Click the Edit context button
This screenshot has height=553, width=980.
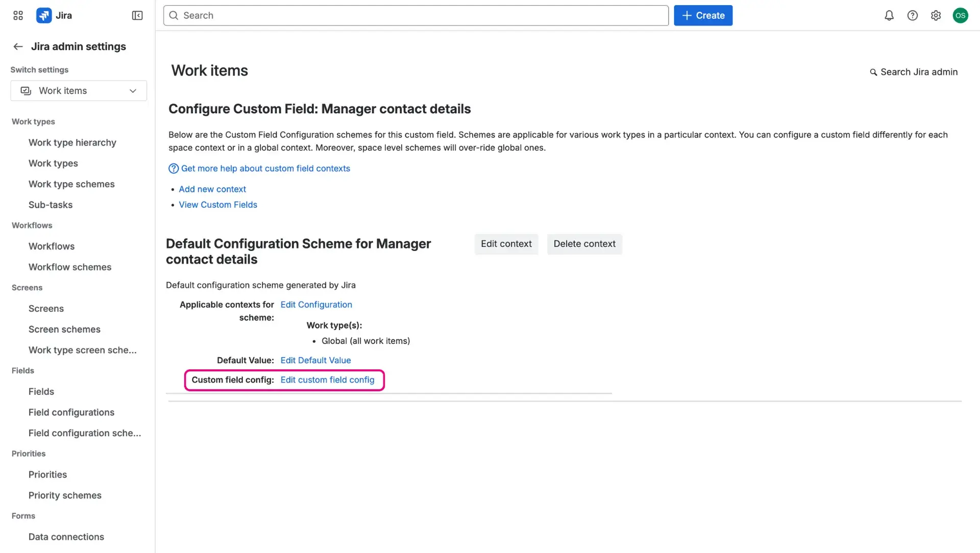[x=506, y=244]
